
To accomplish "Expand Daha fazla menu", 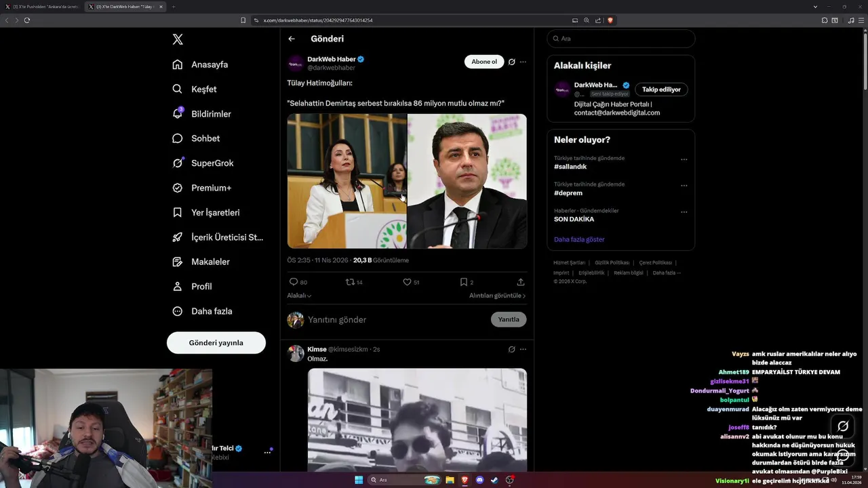I will click(202, 311).
